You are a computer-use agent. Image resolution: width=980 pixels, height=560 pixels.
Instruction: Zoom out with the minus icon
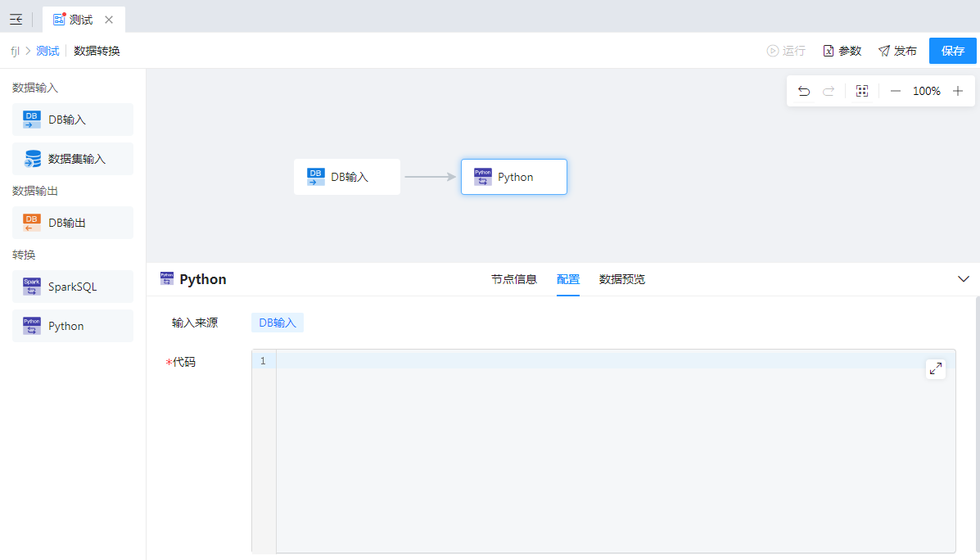tap(896, 91)
